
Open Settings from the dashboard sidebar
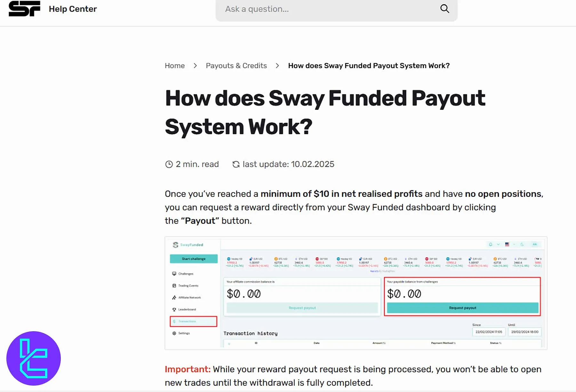174,333
